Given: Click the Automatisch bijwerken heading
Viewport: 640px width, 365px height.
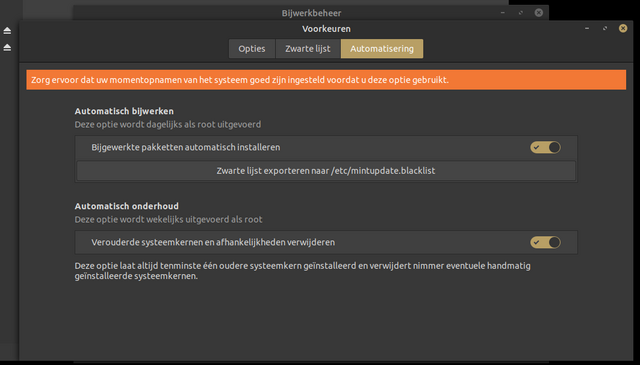Looking at the screenshot, I should [x=124, y=111].
